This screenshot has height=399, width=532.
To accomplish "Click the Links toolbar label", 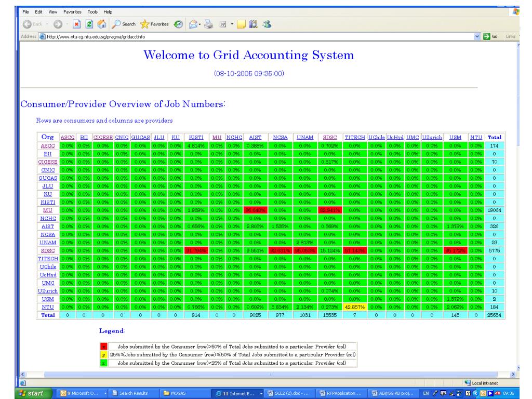I will (x=510, y=36).
